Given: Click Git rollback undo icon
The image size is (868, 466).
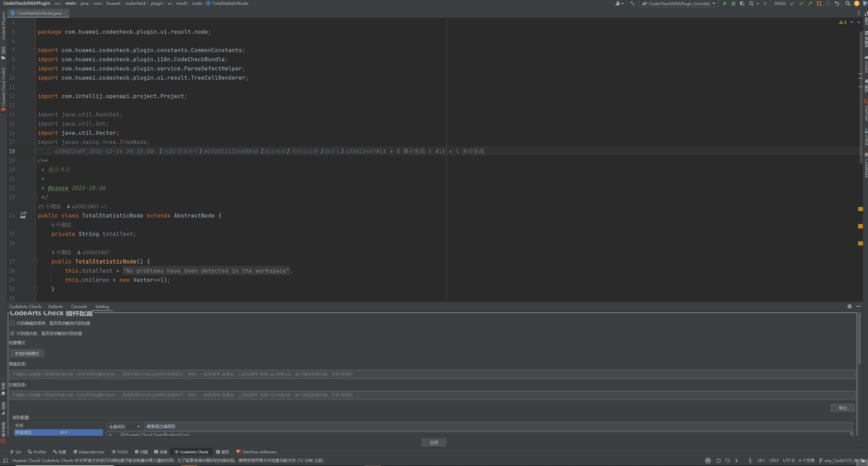Looking at the screenshot, I should pyautogui.click(x=837, y=3).
